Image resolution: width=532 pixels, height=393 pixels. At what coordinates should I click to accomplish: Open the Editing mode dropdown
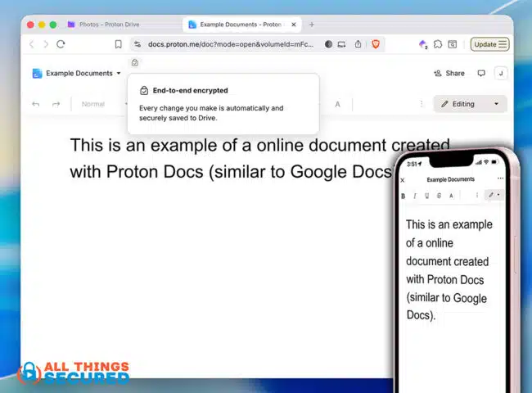point(471,104)
